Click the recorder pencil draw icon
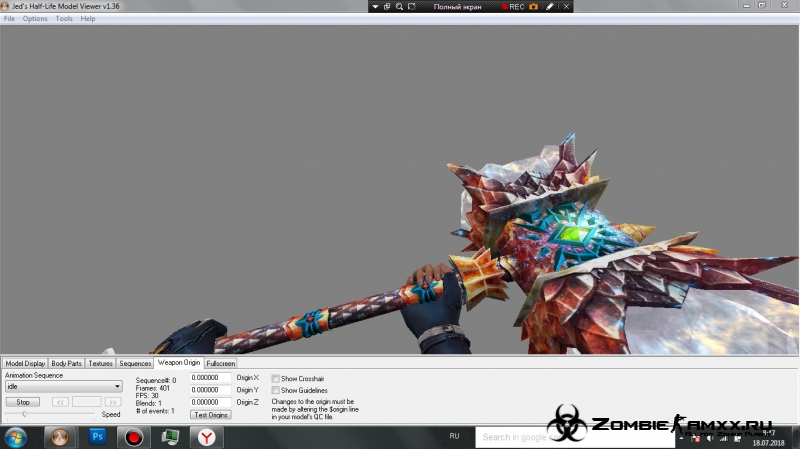The height and width of the screenshot is (449, 800). [x=549, y=7]
